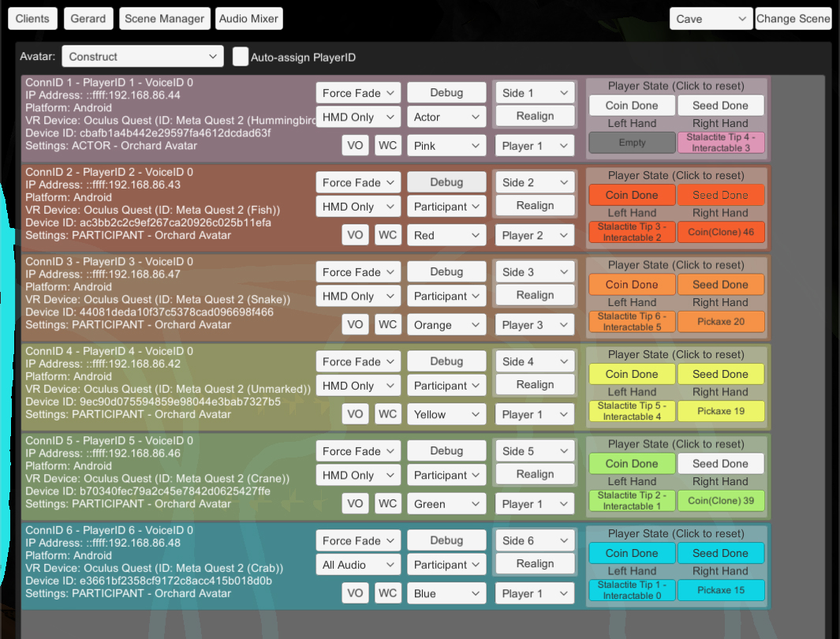
Task: Switch to the Scene Manager tab
Action: [165, 19]
